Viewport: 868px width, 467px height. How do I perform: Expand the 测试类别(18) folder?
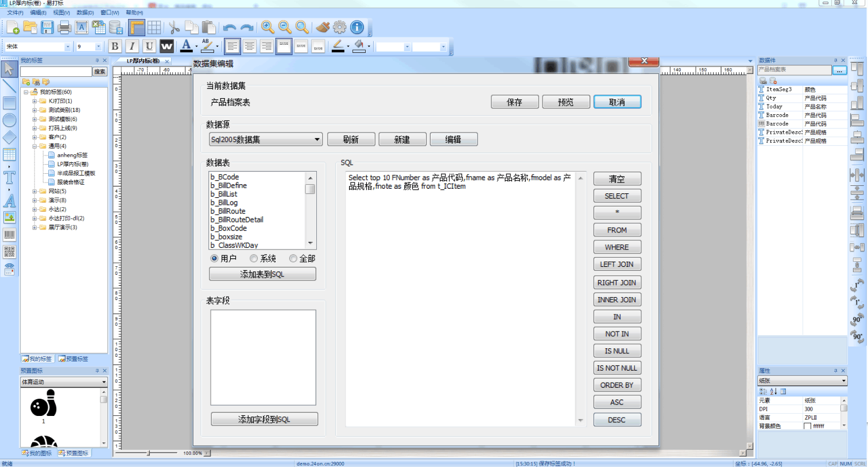click(34, 110)
